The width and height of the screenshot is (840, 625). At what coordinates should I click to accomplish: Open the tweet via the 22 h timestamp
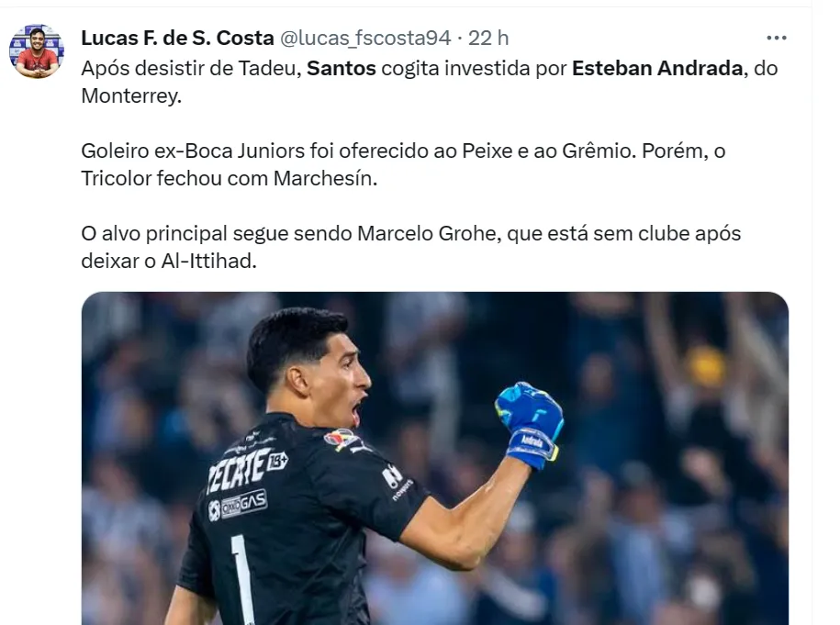pos(488,38)
